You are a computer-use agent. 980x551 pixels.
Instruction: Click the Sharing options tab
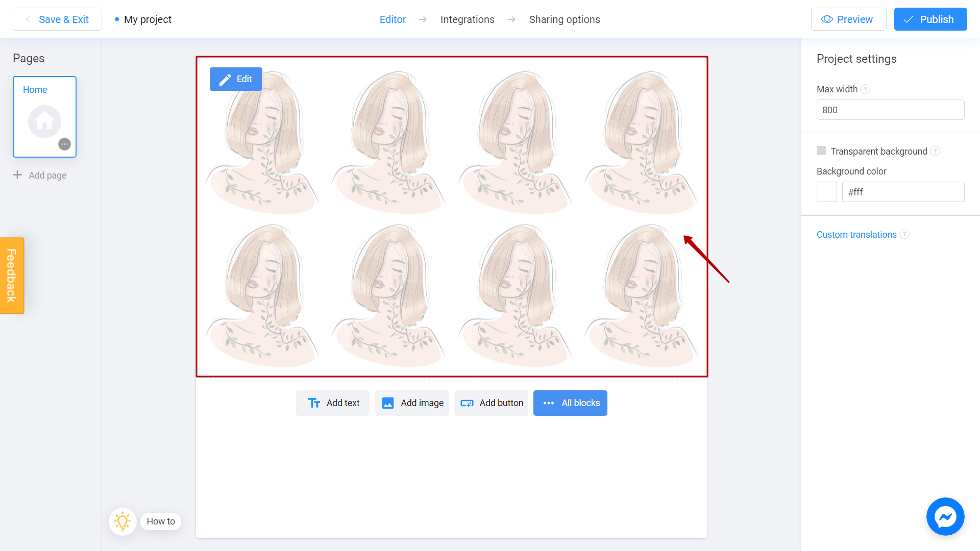coord(565,19)
